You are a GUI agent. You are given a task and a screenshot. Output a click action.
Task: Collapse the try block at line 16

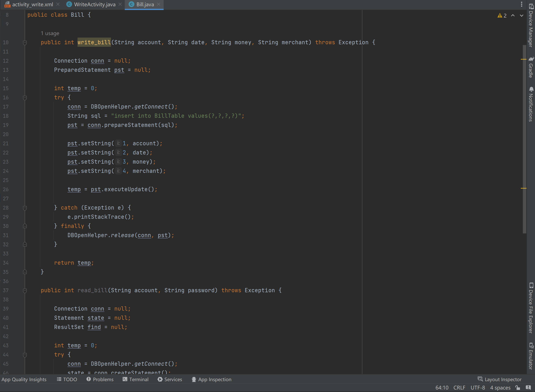point(25,98)
